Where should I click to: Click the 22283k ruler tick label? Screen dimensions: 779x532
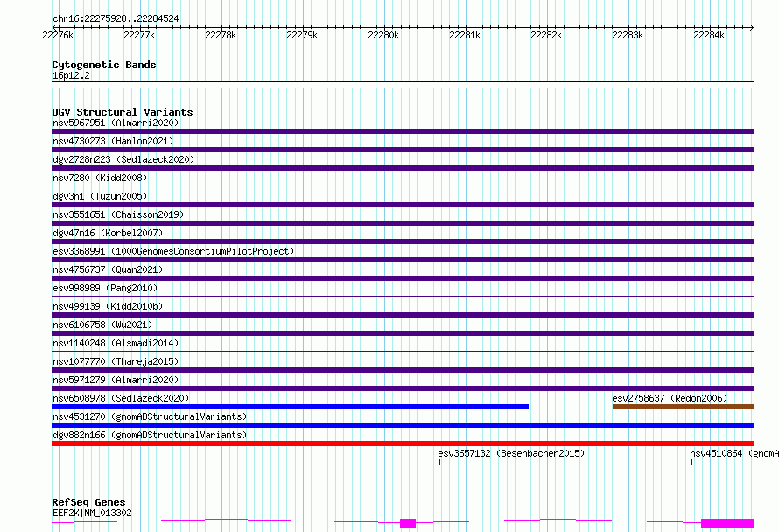[x=628, y=35]
